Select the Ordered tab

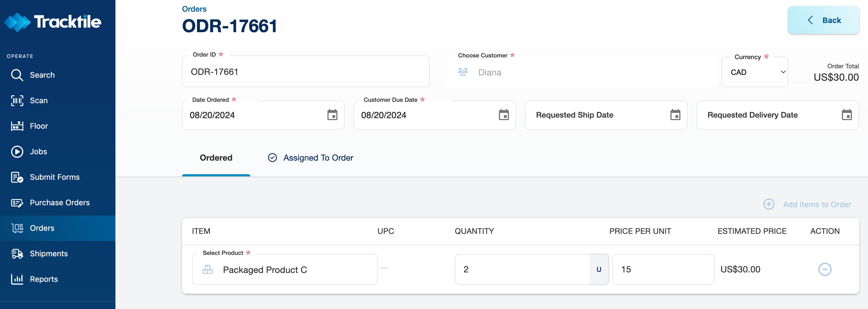point(216,158)
